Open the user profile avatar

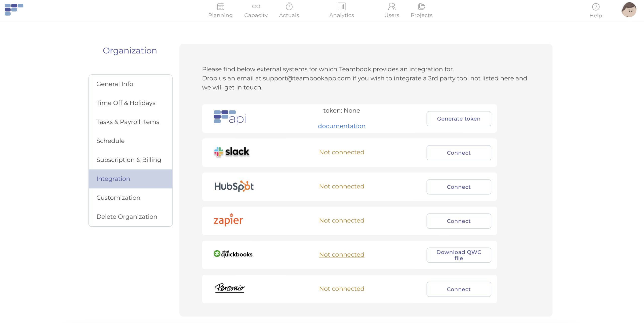tap(629, 10)
